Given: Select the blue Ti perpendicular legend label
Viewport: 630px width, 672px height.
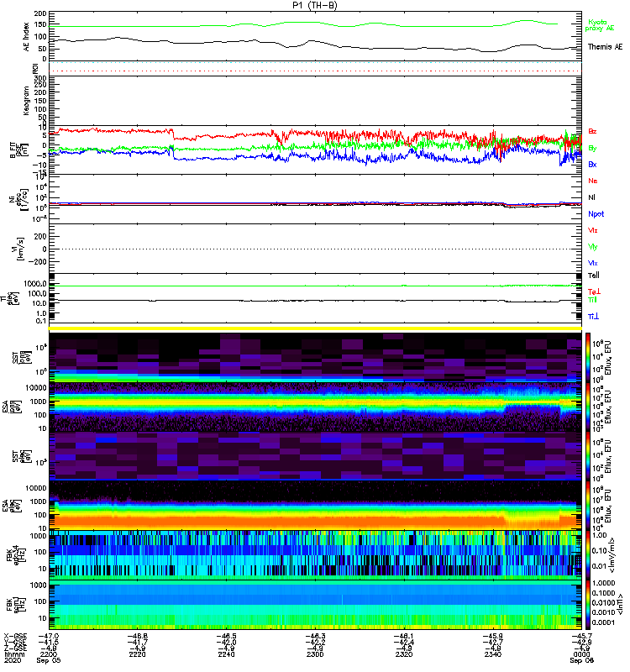Looking at the screenshot, I should coord(593,317).
